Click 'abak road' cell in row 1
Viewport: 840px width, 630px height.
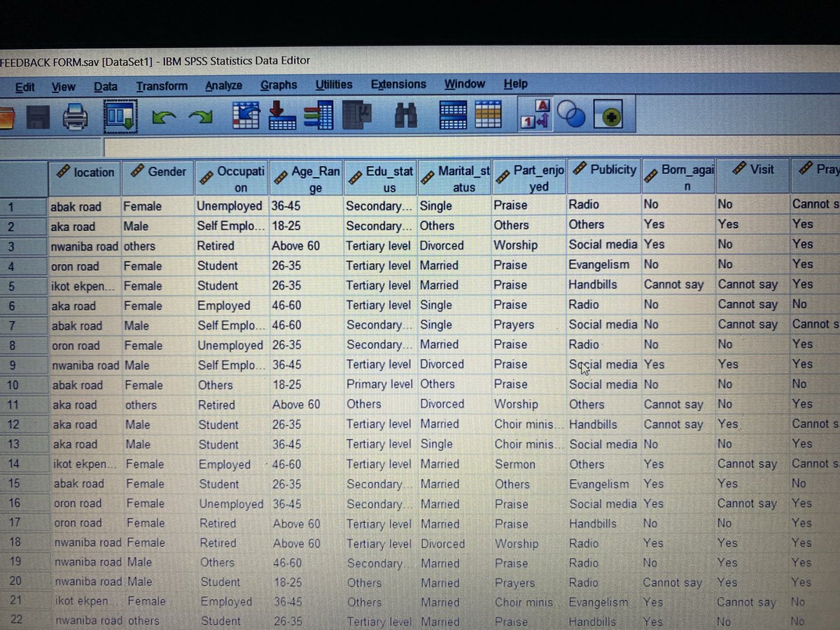coord(85,206)
